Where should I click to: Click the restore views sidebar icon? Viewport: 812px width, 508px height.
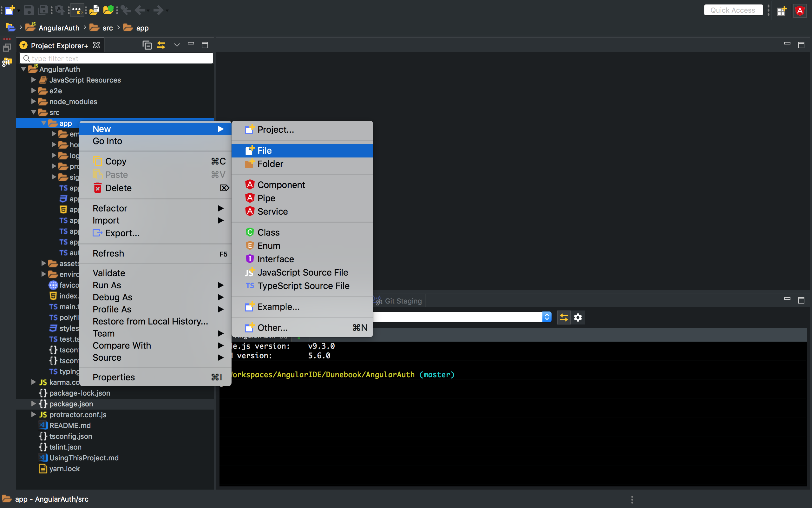pyautogui.click(x=7, y=48)
